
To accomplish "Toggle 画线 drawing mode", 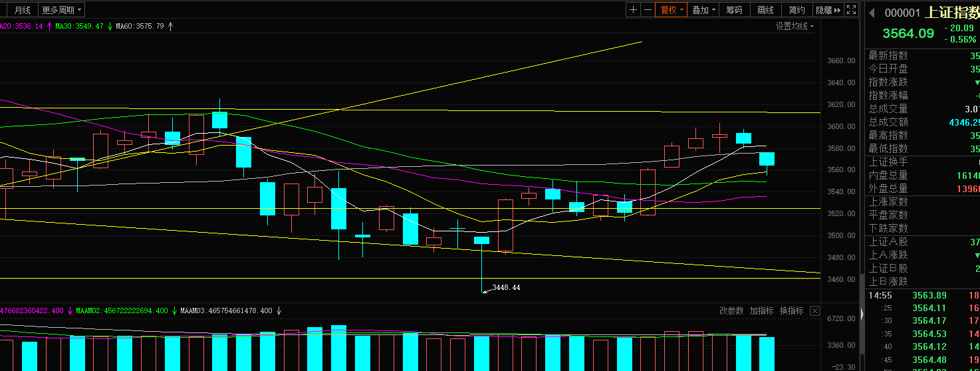I will point(765,10).
